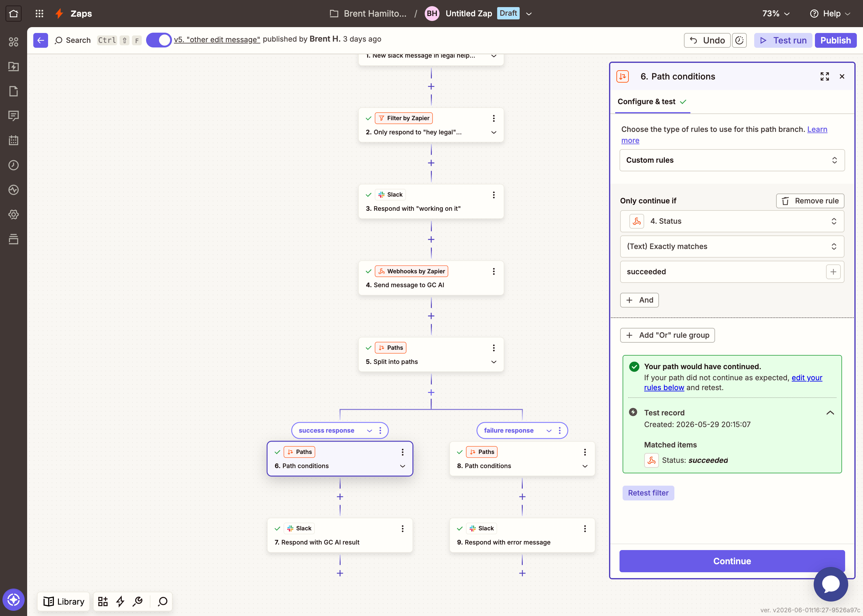The image size is (863, 616).
Task: Expand step 6 Path conditions chevron
Action: pos(403,466)
